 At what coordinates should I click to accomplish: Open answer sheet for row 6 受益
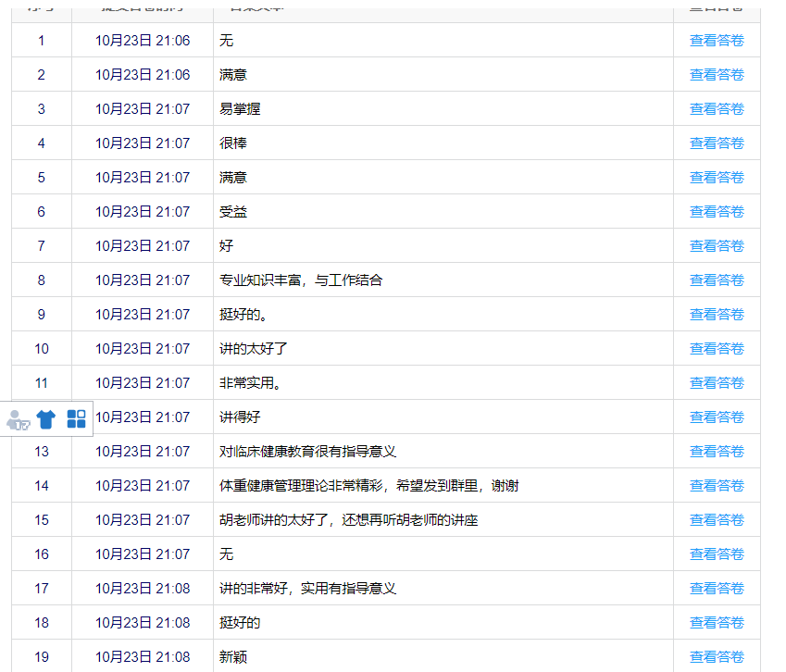pyautogui.click(x=717, y=212)
